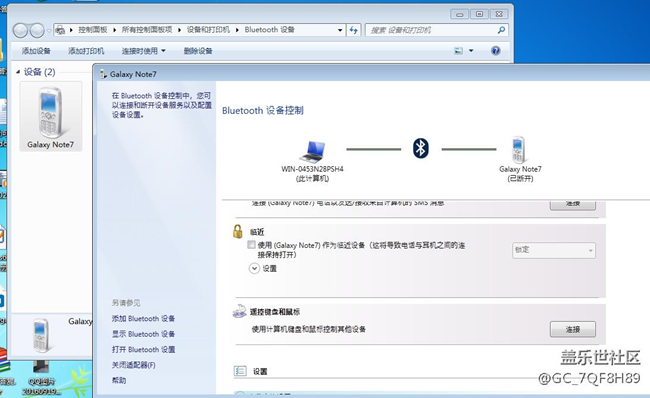Screen dimensions: 650x398
Task: Click the Back navigation arrow in Explorer
Action: (x=20, y=30)
